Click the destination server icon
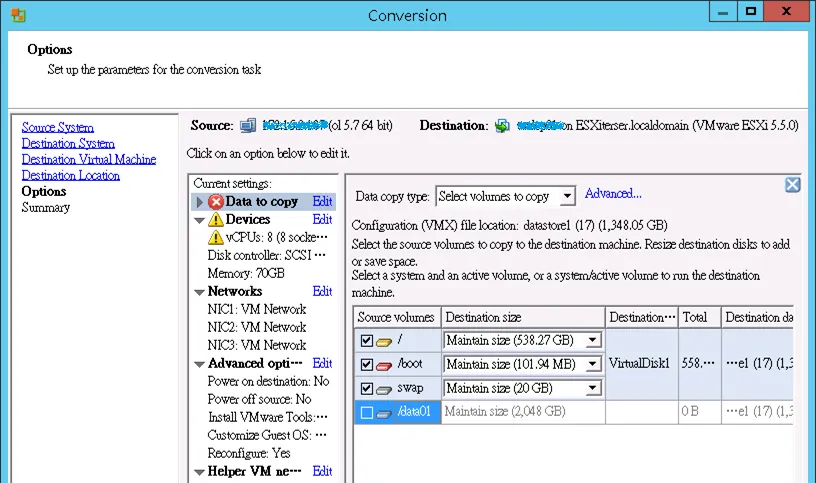The width and height of the screenshot is (816, 483). pos(502,125)
